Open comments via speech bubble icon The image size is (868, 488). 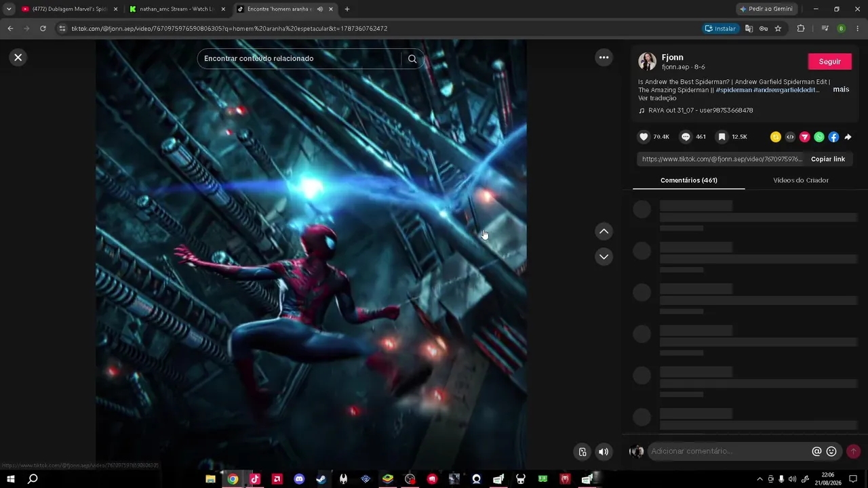pos(686,137)
